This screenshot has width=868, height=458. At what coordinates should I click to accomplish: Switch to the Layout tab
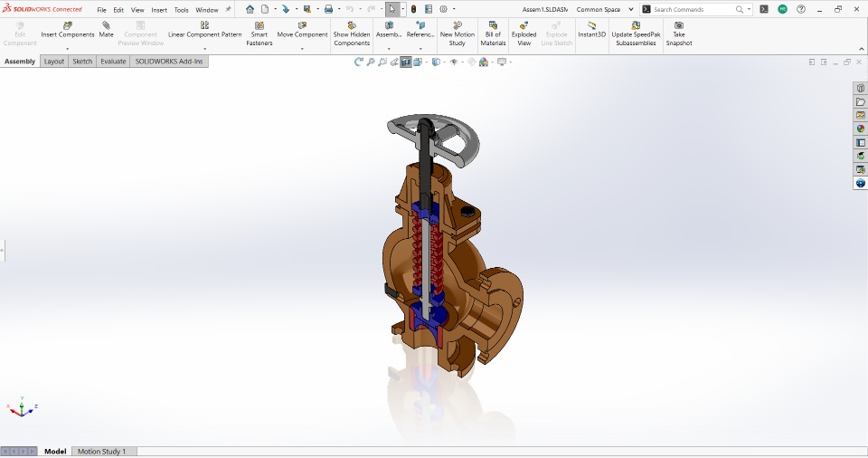coord(54,62)
